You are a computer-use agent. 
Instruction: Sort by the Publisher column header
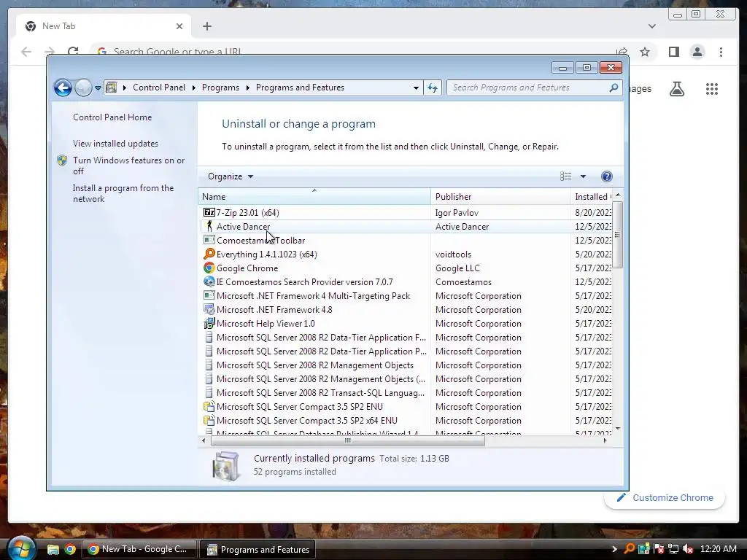pyautogui.click(x=500, y=197)
